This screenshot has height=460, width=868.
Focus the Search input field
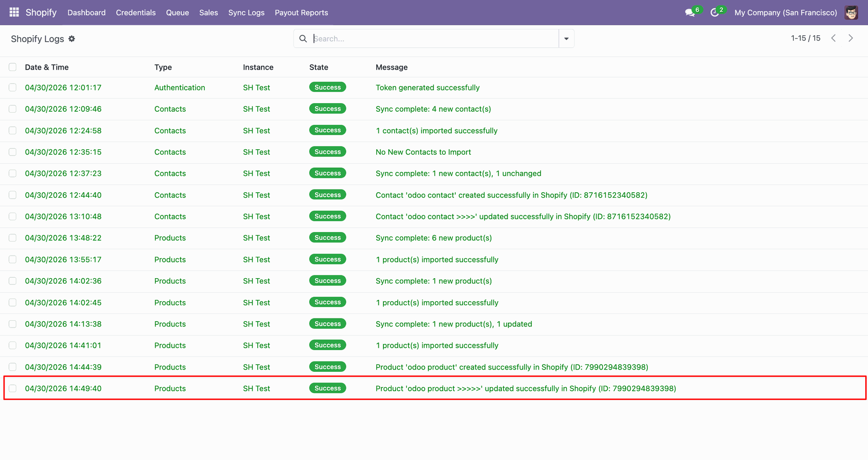tap(435, 38)
